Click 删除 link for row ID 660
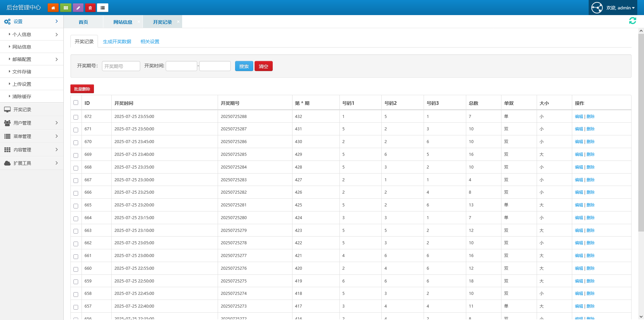This screenshot has width=644, height=320. [x=591, y=268]
